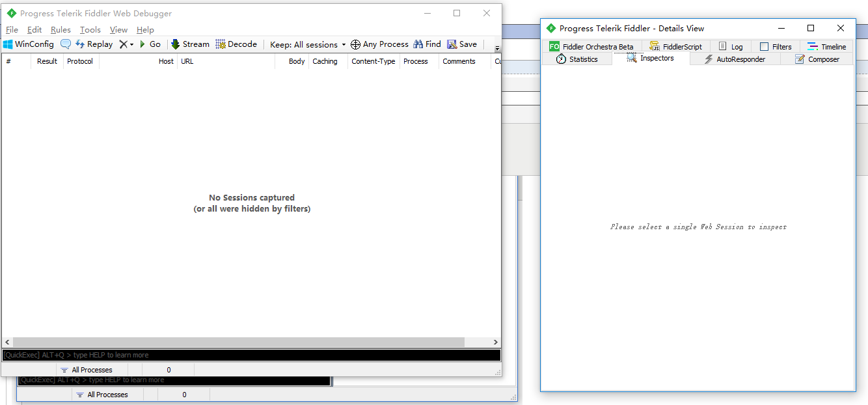Viewport: 868px width, 405px height.
Task: Click the Remove X icon in toolbar
Action: 123,44
